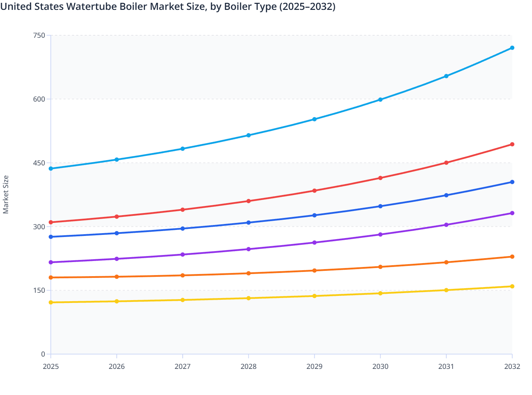The width and height of the screenshot is (532, 395).
Task: Select the yellow line's 2026 data point
Action: tap(117, 301)
